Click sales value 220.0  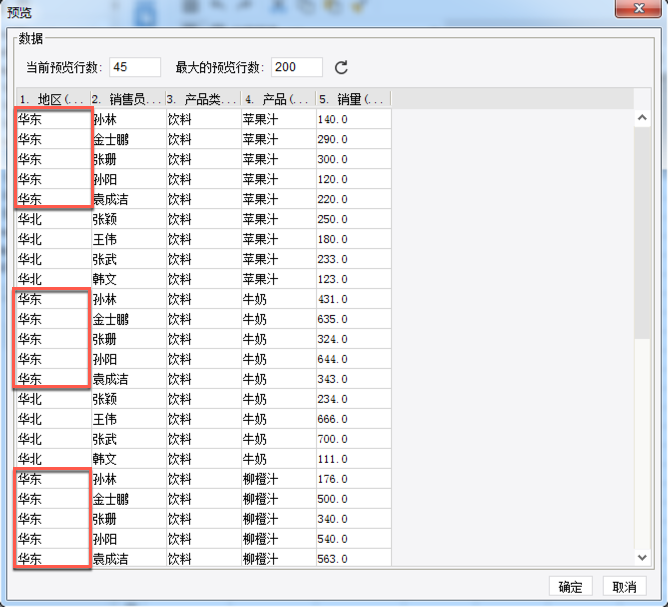(x=332, y=199)
